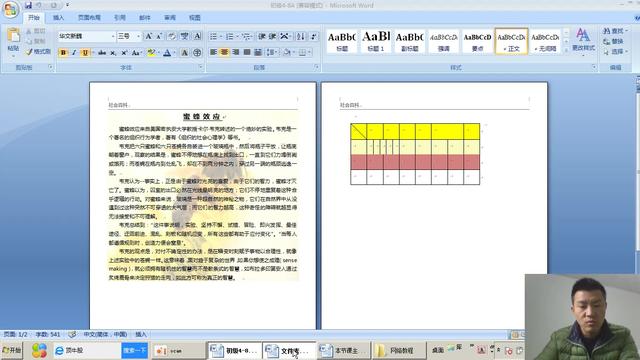Sort the selected text with the A-Z icon
This screenshot has width=640, height=360.
301,36
